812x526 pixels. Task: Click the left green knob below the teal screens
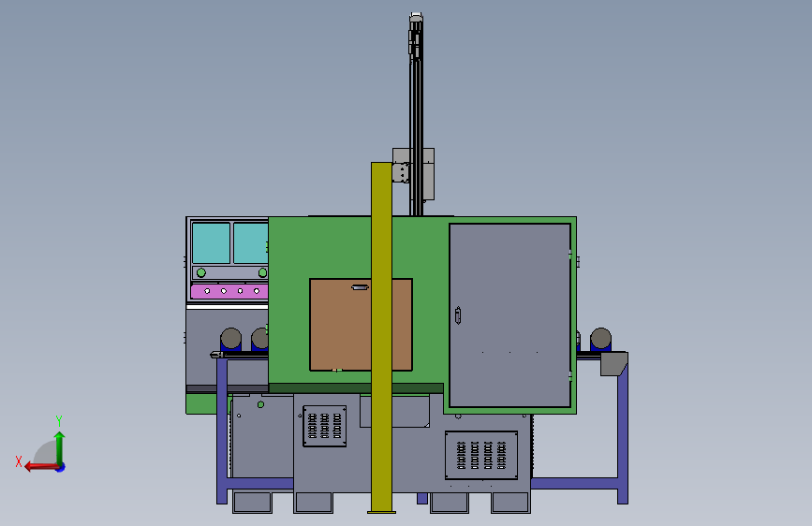pos(201,273)
